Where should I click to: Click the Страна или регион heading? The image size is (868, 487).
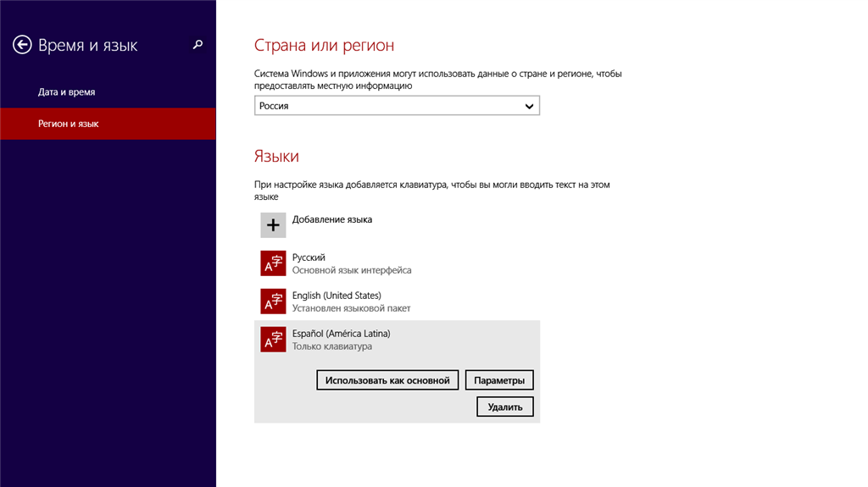[324, 46]
